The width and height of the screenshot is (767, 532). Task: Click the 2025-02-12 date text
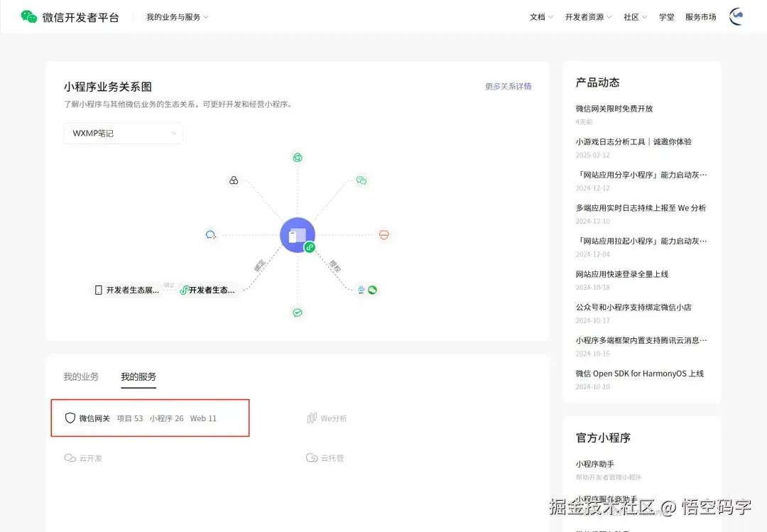(593, 155)
